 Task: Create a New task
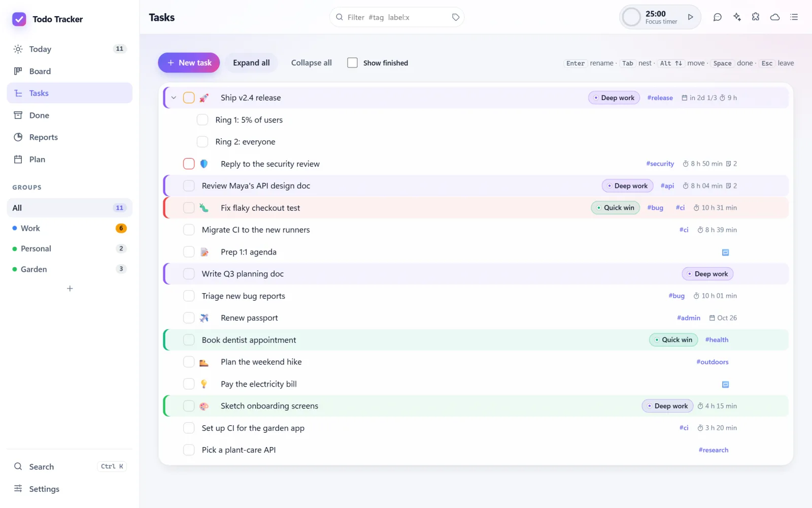[189, 63]
